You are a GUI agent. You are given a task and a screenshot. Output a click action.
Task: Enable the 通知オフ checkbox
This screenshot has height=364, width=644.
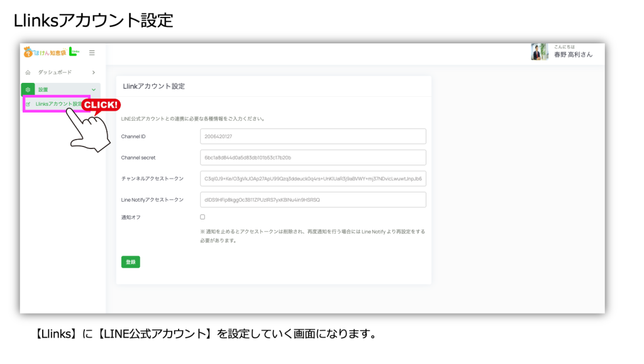(203, 217)
